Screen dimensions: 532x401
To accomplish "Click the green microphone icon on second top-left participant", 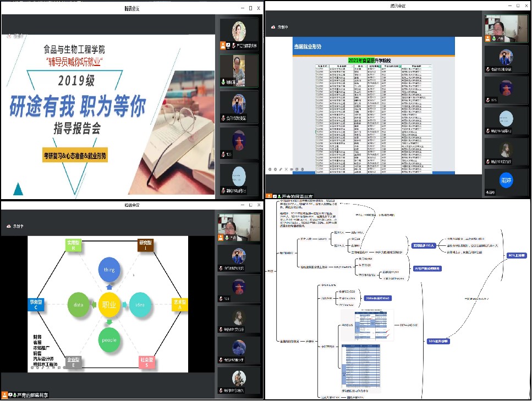I will click(223, 82).
